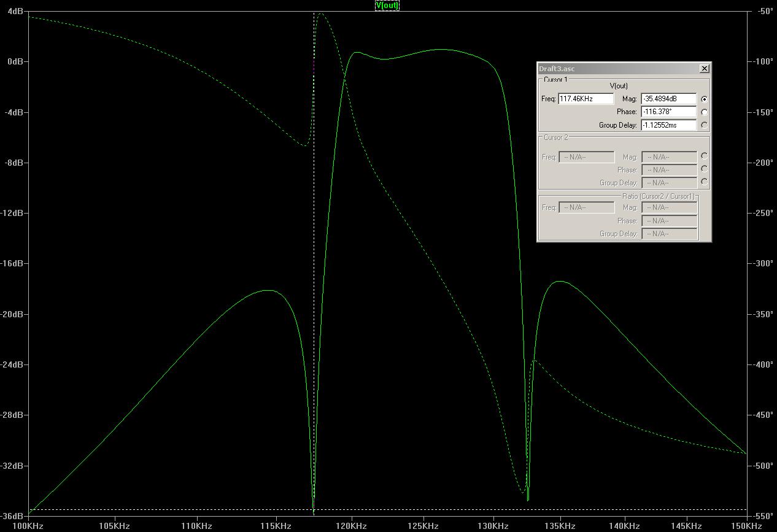Click the Cursor 2 Freq field
The width and height of the screenshot is (777, 532).
586,157
